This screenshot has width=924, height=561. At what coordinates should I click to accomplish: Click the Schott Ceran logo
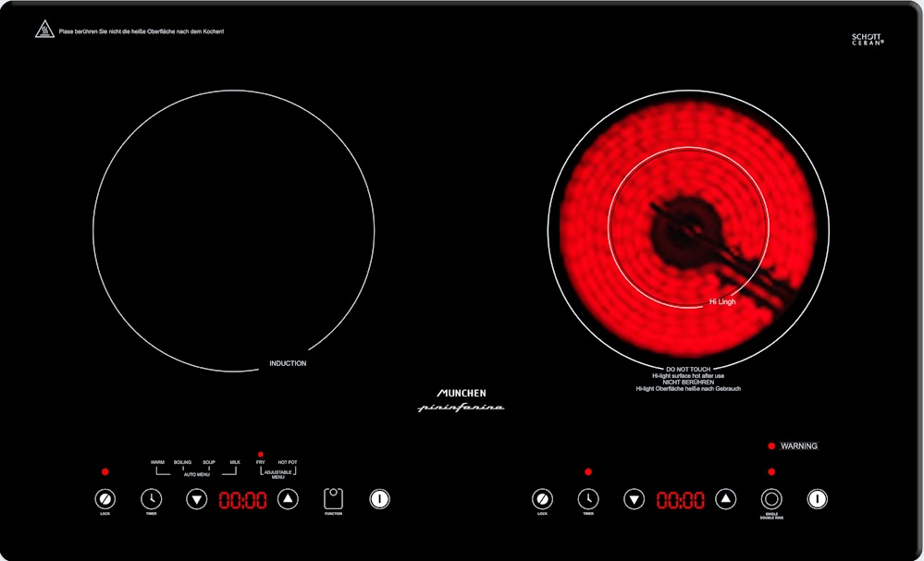(867, 40)
